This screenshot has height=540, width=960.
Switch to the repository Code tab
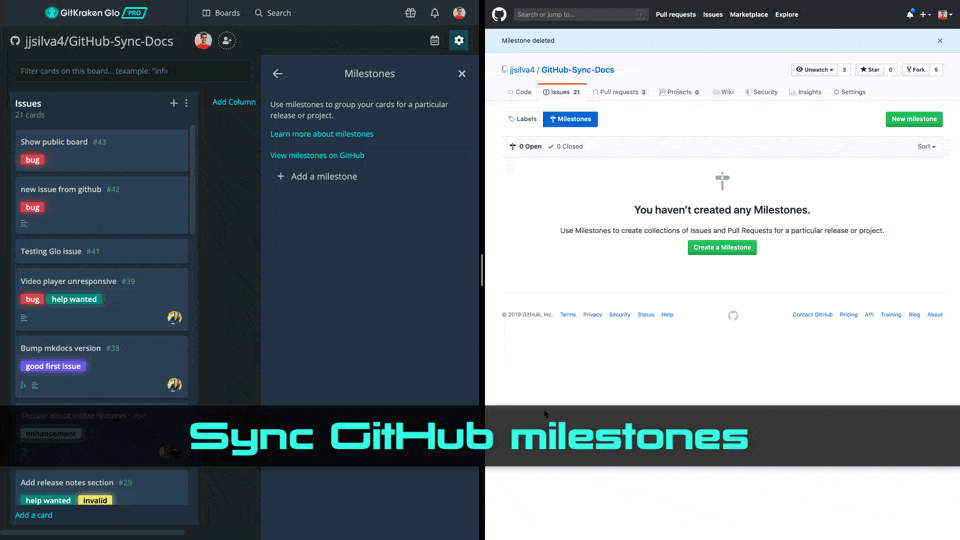(x=520, y=92)
